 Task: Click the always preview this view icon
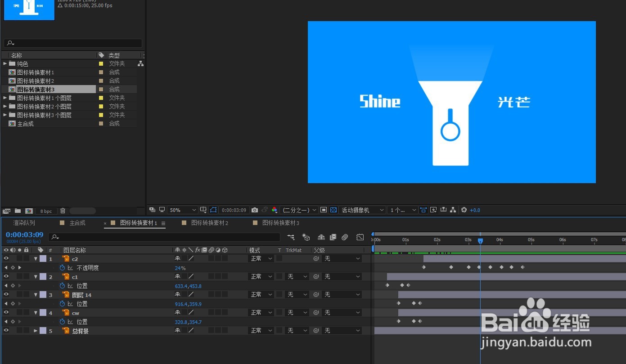(152, 210)
